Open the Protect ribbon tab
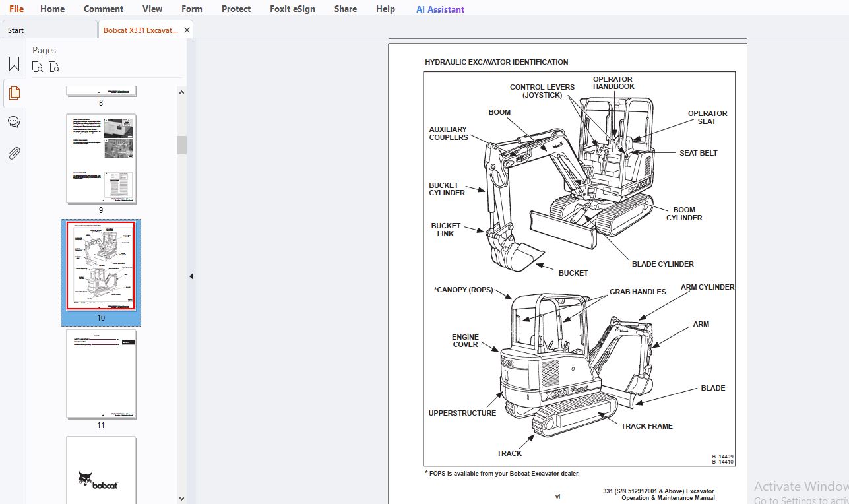The width and height of the screenshot is (849, 504). (236, 9)
